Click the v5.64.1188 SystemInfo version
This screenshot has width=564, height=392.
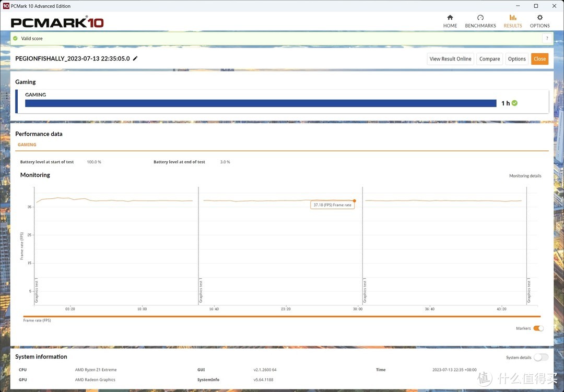coord(263,380)
